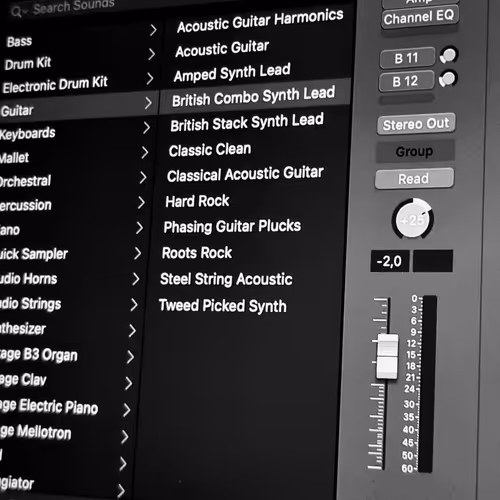Open the Electronic Drum Kit submenu arrow
The width and height of the screenshot is (500, 500).
150,79
